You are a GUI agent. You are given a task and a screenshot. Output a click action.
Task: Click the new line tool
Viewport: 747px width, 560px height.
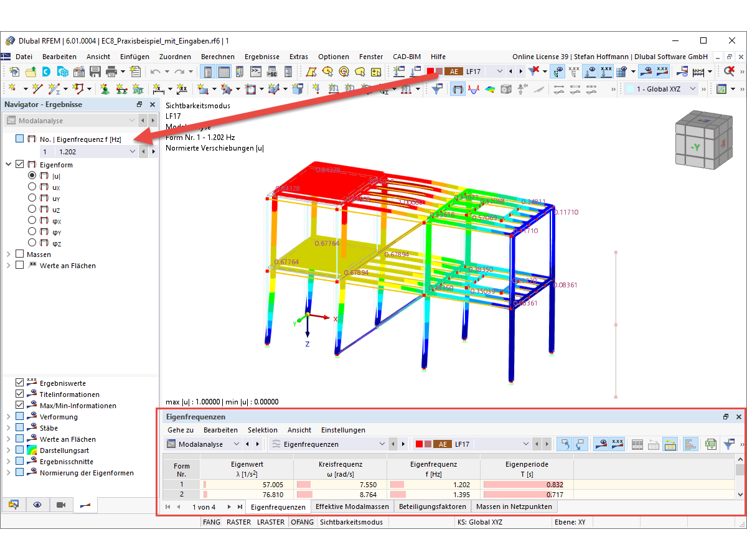coord(38,89)
